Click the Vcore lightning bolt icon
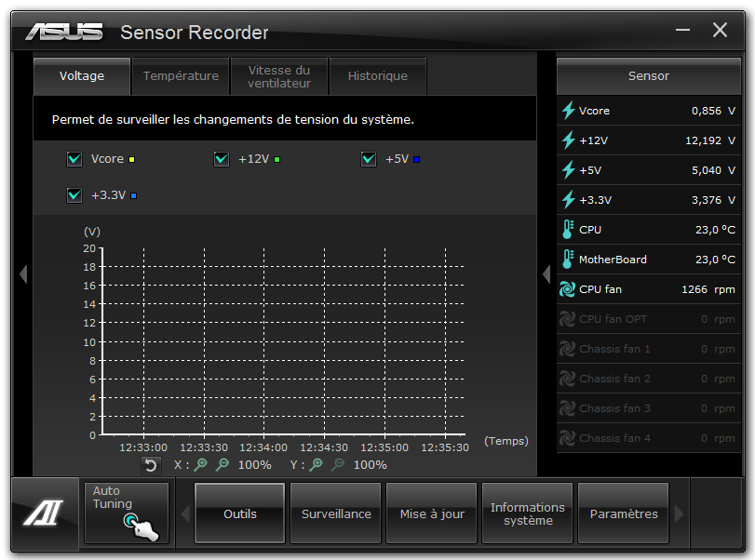 [x=568, y=110]
